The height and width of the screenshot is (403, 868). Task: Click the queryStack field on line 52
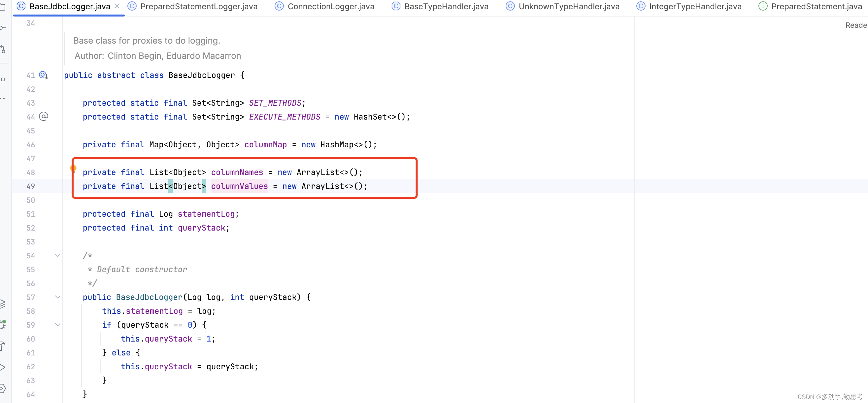point(201,228)
